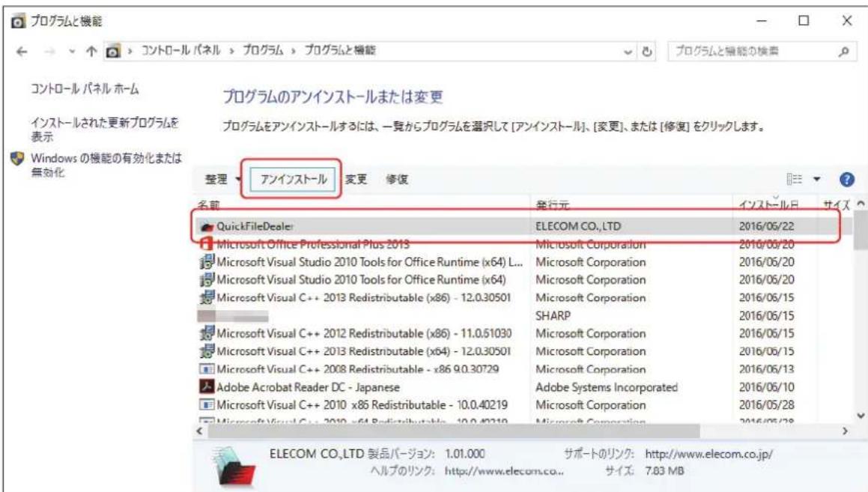Open Windows の機能の有効化または無効化 link
Screen dimensions: 868x492
click(106, 165)
